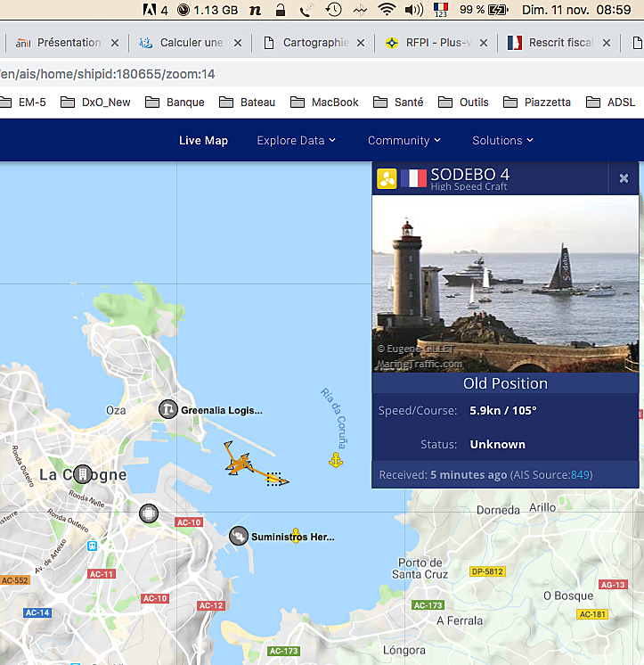Image resolution: width=644 pixels, height=665 pixels.
Task: Click the gray chip-shaped marker near AC-10
Action: (148, 513)
